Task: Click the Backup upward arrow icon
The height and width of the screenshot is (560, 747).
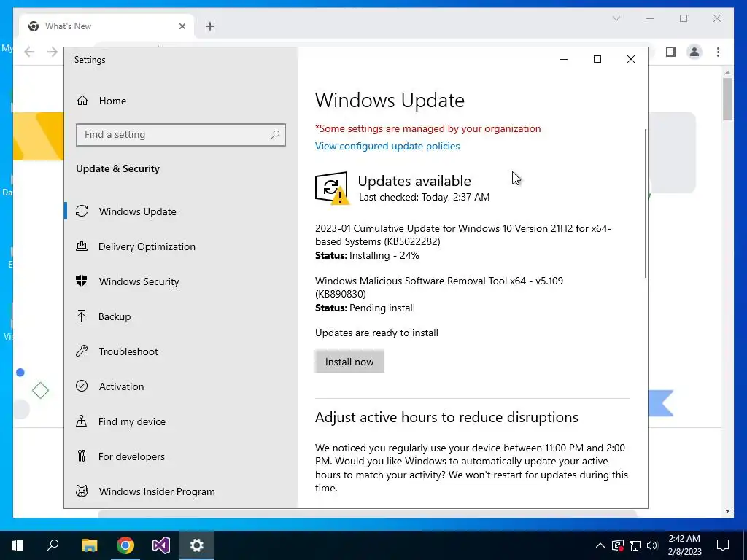Action: 82,316
